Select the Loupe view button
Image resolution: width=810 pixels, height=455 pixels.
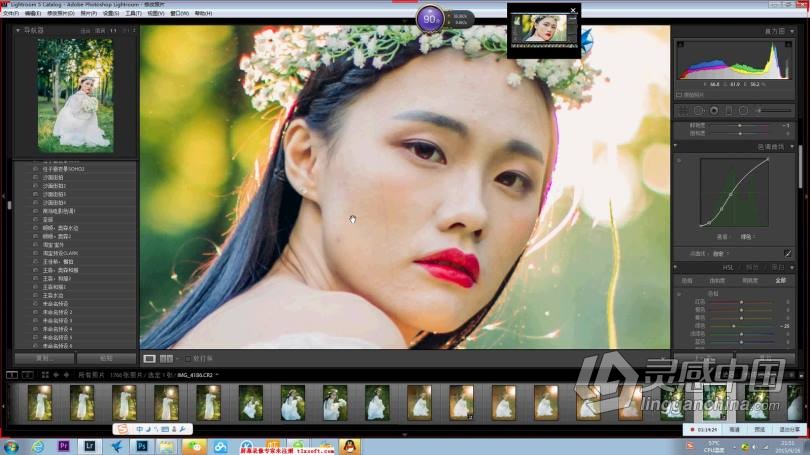149,358
